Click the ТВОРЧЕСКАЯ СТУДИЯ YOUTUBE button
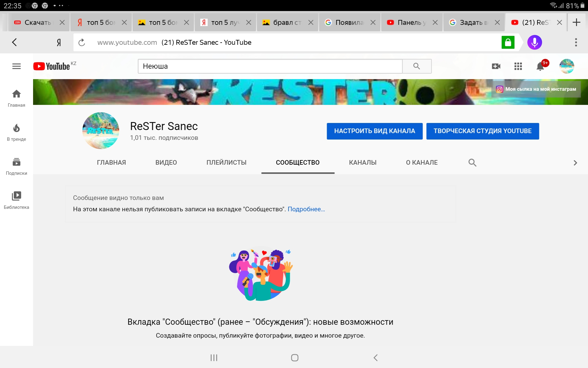This screenshot has width=588, height=368. click(x=483, y=131)
